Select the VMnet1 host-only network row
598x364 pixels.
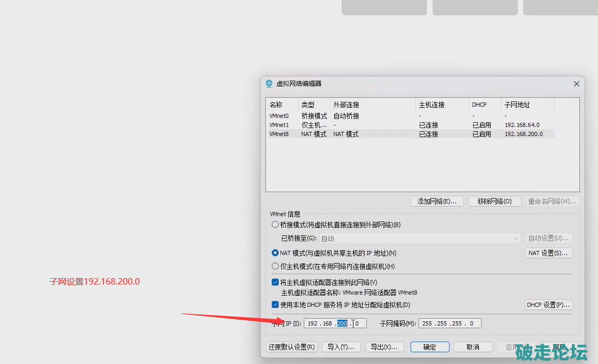(279, 125)
